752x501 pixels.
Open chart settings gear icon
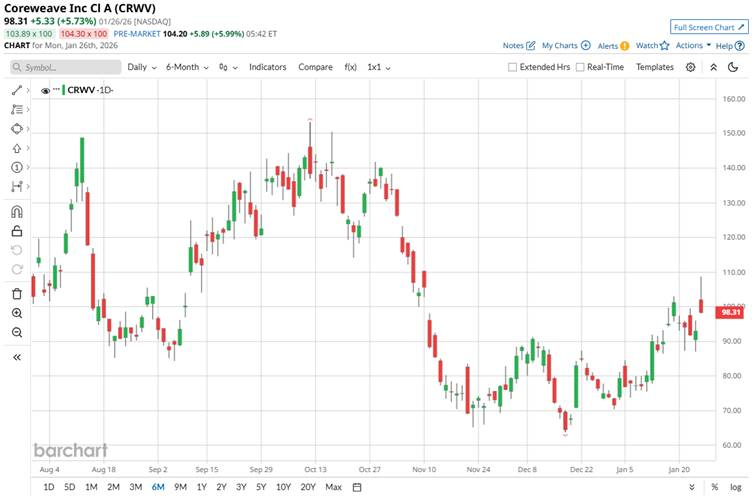pyautogui.click(x=690, y=67)
